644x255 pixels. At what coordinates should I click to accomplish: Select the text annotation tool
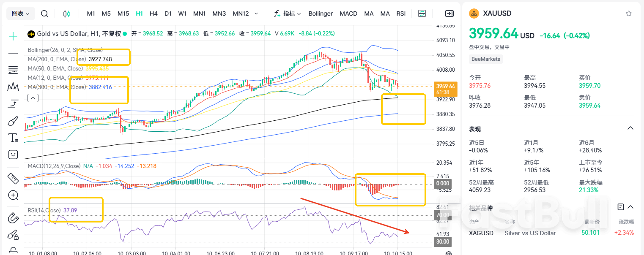pos(13,138)
